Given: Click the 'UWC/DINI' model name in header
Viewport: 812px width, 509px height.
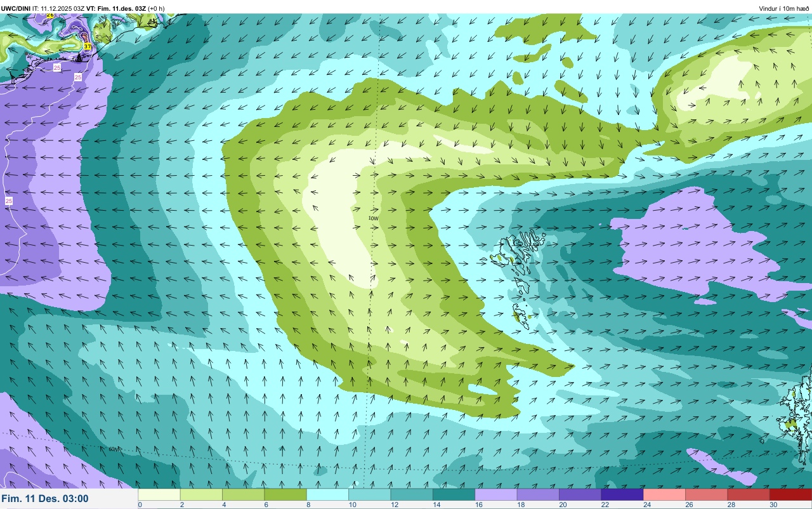Looking at the screenshot, I should pos(16,8).
